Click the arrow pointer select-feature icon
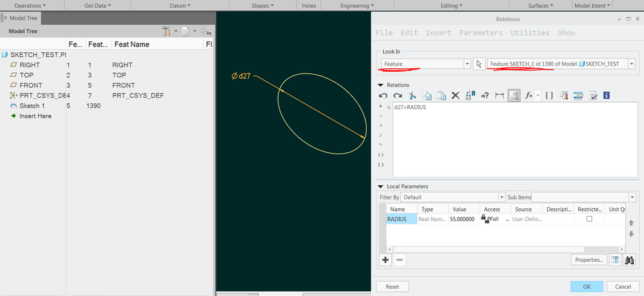This screenshot has height=296, width=644. point(479,64)
